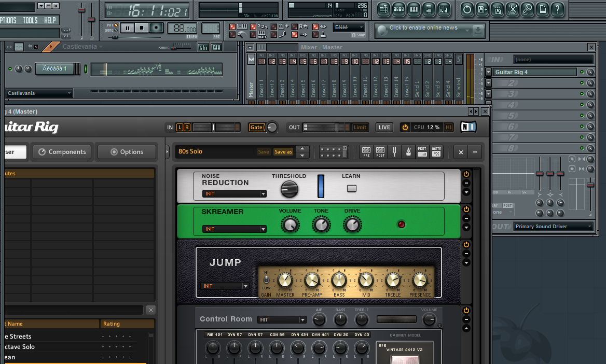Image resolution: width=606 pixels, height=364 pixels.
Task: Toggle the input R channel button
Action: click(187, 127)
